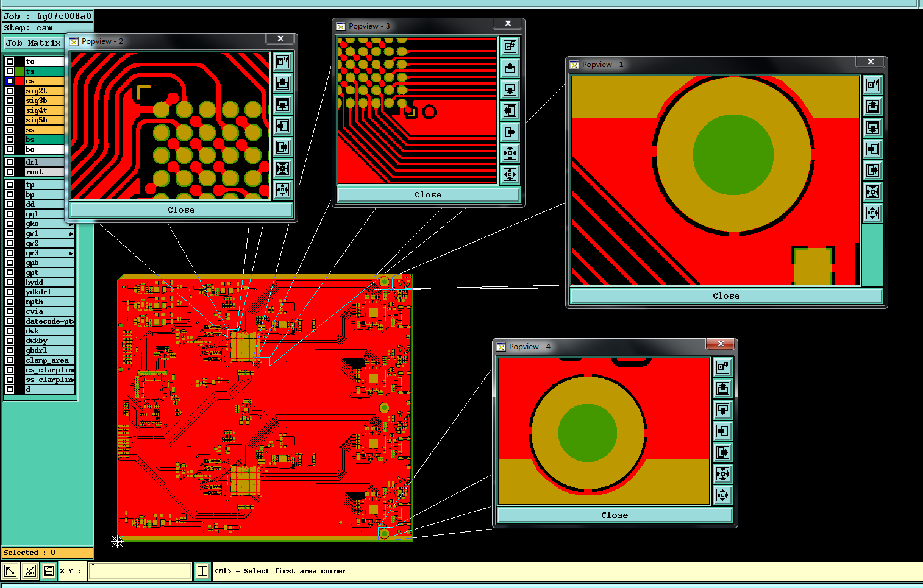The height and width of the screenshot is (588, 923).
Task: Click pan down icon in Popview - 2
Action: click(282, 104)
